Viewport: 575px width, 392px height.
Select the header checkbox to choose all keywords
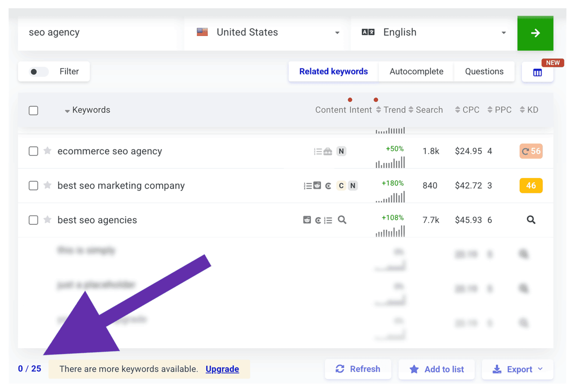coord(33,110)
